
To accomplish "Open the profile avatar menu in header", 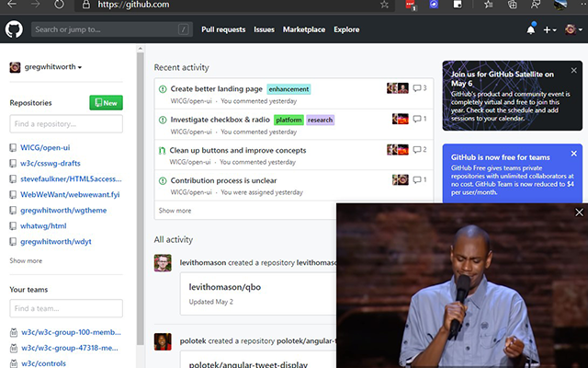I will tap(573, 29).
